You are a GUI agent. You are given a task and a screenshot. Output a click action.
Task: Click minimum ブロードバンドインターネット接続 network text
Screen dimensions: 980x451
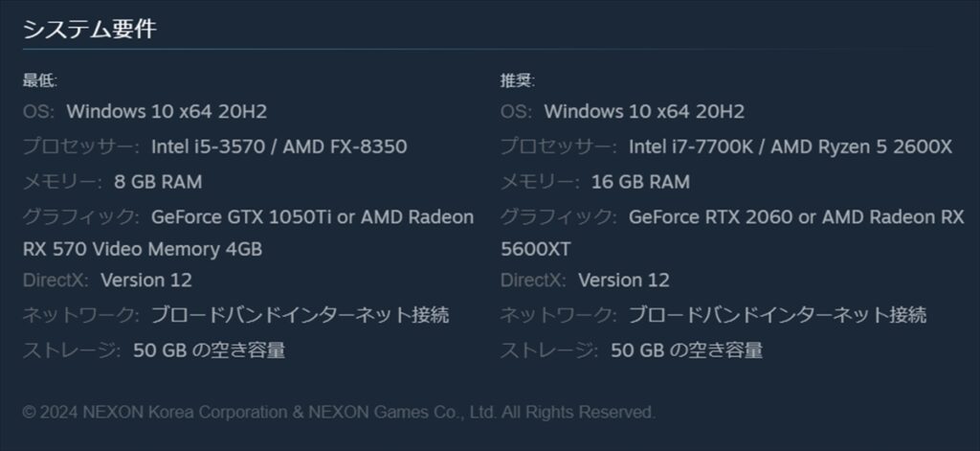300,315
